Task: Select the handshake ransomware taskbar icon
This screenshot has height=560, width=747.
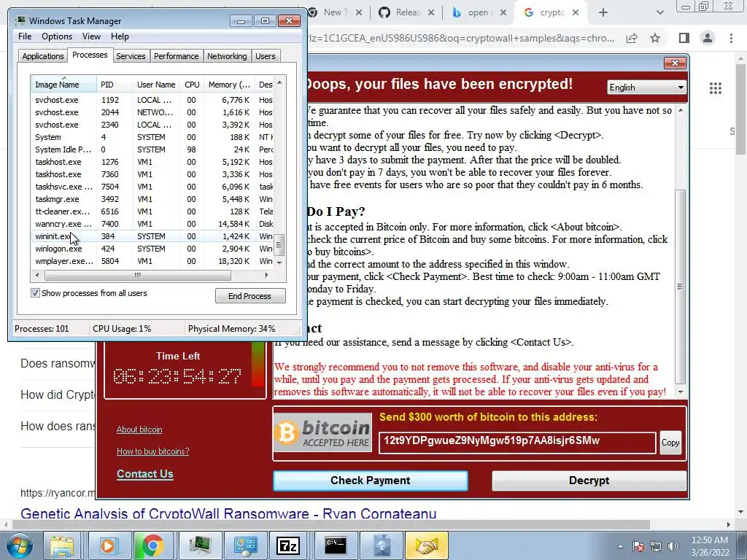Action: click(426, 545)
